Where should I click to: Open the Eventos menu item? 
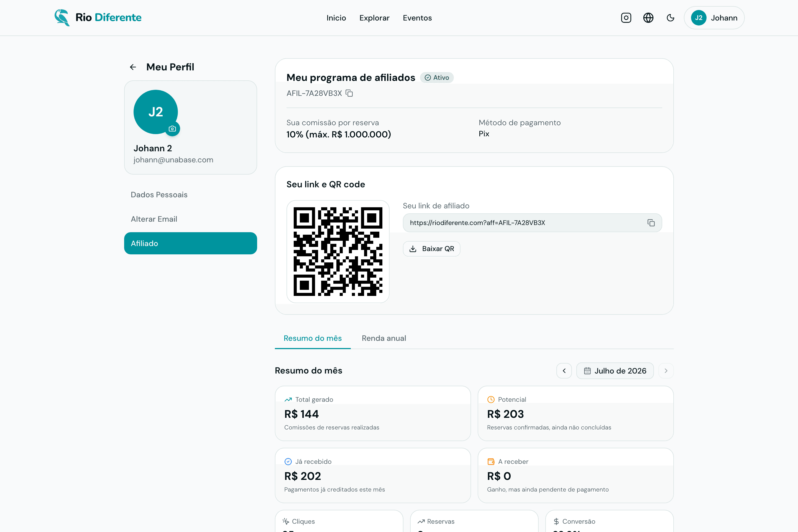(x=417, y=18)
